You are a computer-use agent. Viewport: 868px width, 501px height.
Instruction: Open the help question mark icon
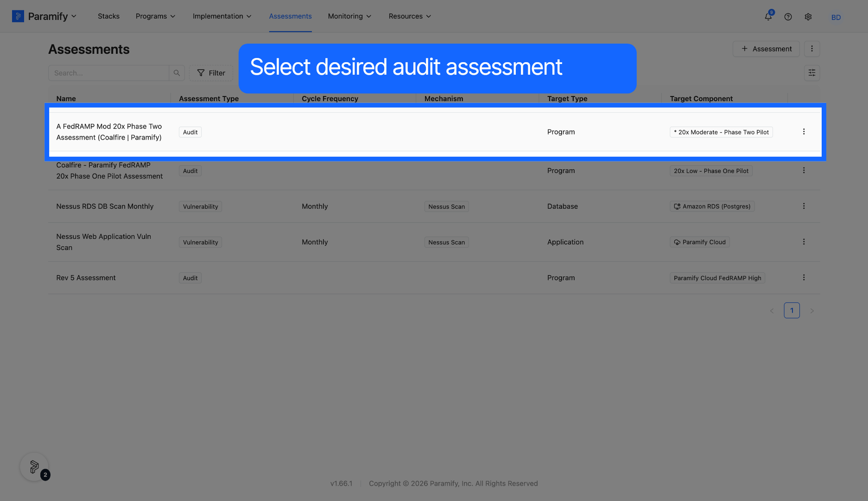click(x=788, y=17)
